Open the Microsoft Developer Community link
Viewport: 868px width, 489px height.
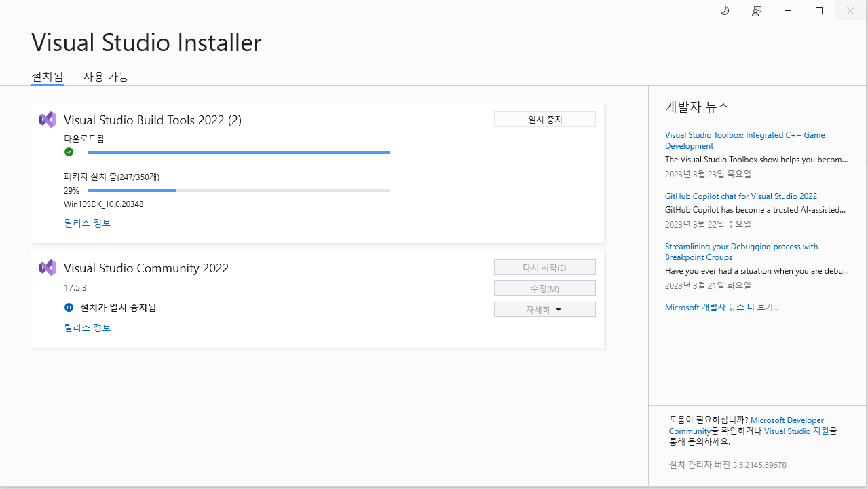point(787,420)
